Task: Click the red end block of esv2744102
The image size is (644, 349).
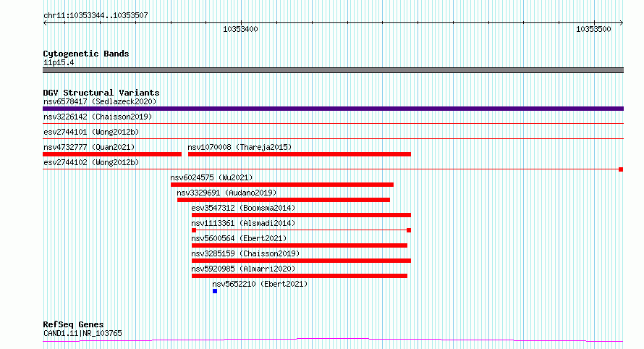Action: [x=621, y=169]
